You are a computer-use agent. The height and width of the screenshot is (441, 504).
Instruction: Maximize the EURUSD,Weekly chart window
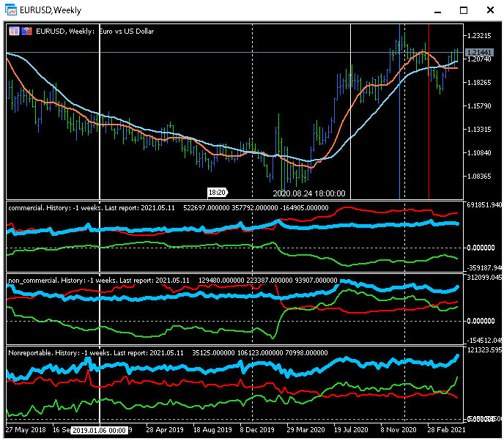pos(464,10)
